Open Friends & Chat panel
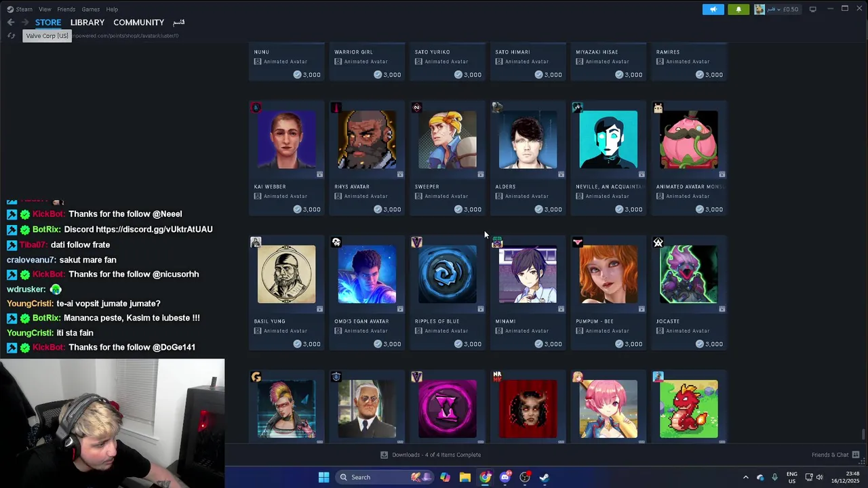This screenshot has height=488, width=868. (x=835, y=455)
